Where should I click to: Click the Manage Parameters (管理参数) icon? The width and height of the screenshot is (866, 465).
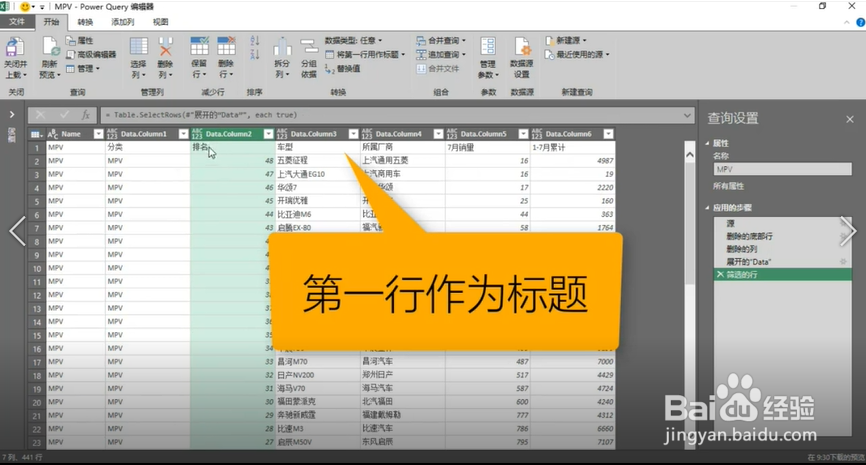coord(488,46)
